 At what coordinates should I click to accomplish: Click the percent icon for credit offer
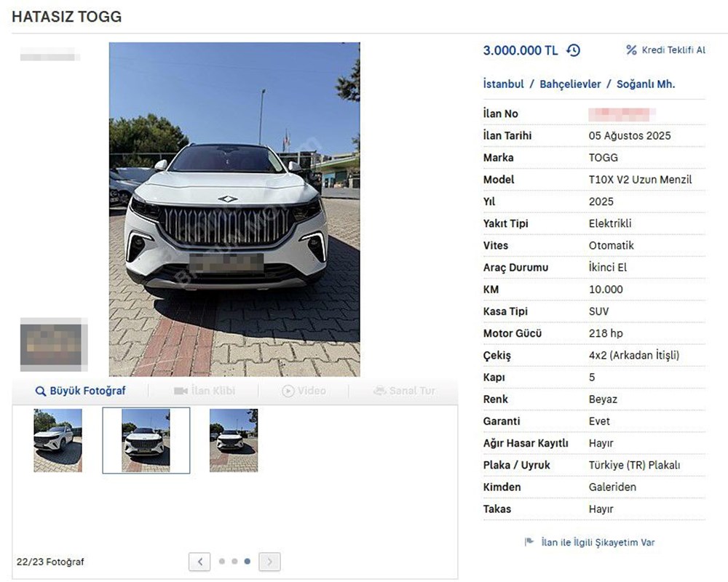click(631, 50)
